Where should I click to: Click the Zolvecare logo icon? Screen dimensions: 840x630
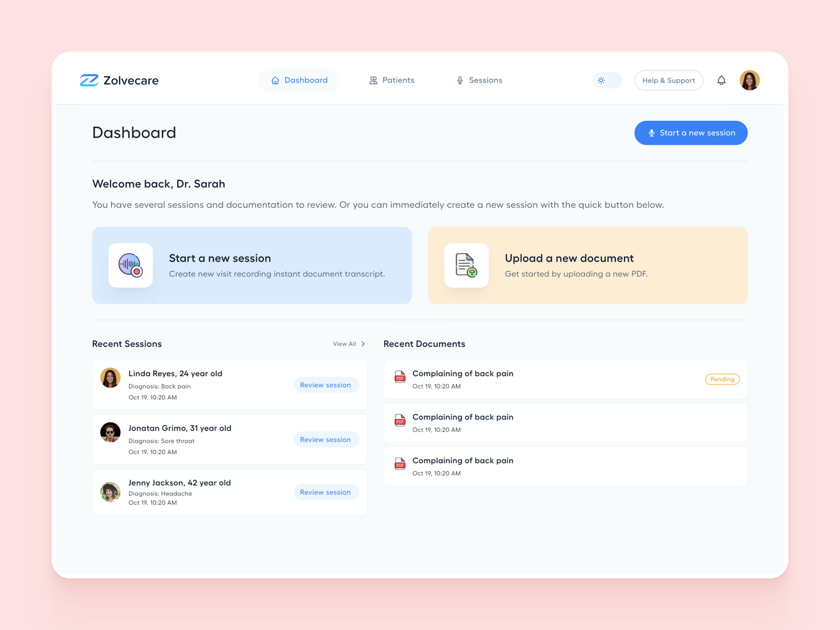89,80
